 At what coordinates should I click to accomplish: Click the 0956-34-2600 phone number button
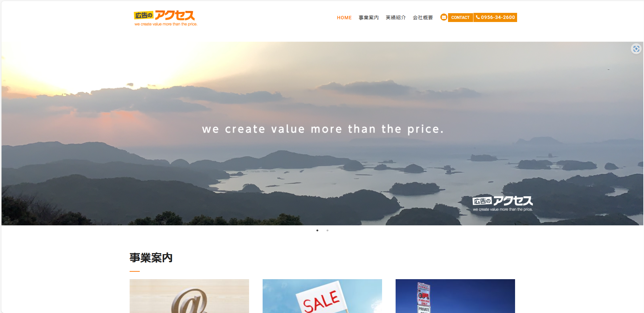495,17
